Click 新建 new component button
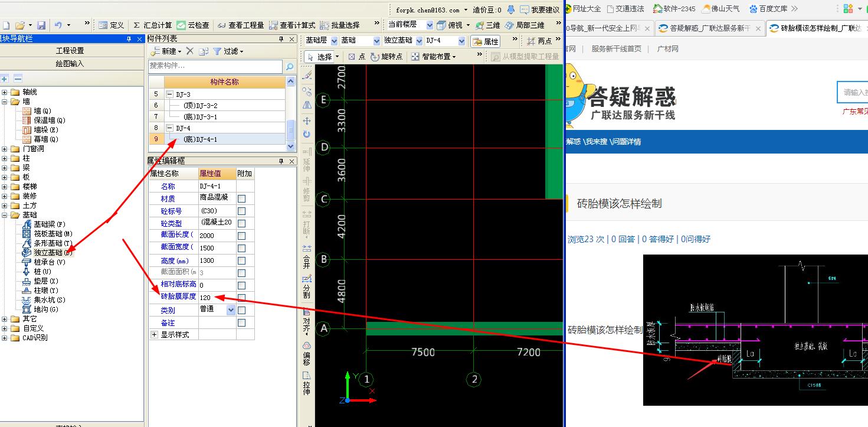868x427 pixels. click(166, 51)
